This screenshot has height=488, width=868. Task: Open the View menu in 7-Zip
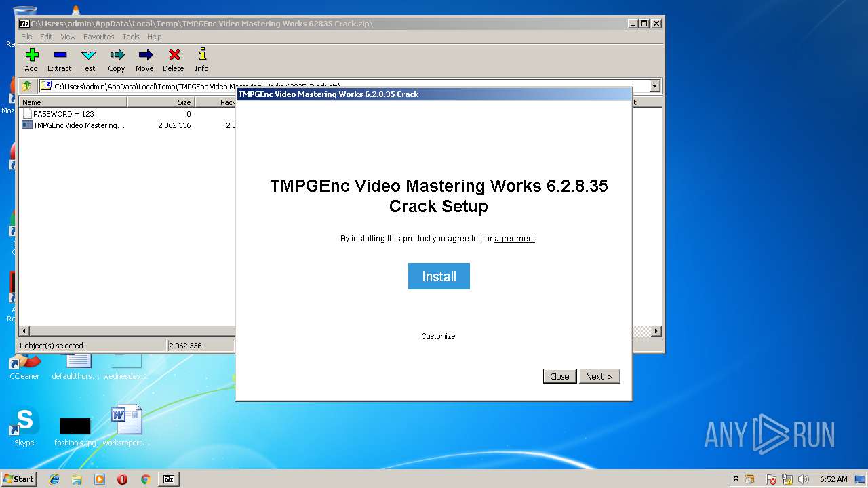tap(68, 37)
